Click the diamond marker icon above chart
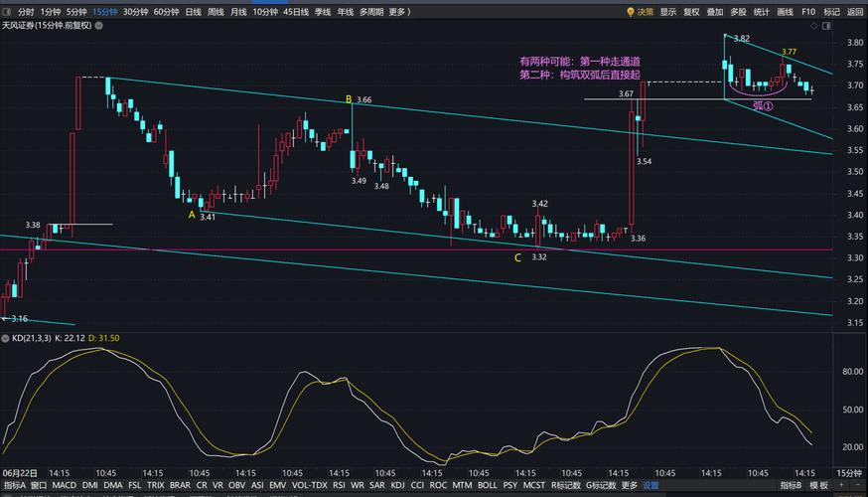 click(x=813, y=26)
